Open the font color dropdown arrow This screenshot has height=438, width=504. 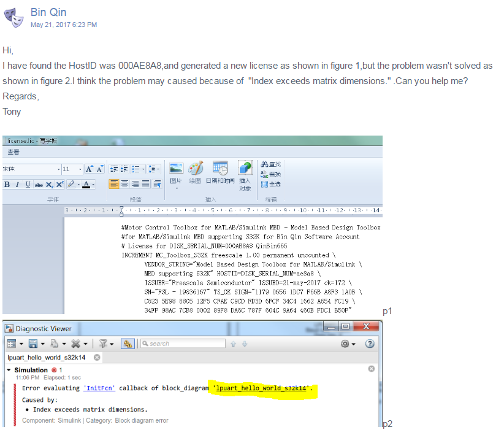[x=93, y=185]
